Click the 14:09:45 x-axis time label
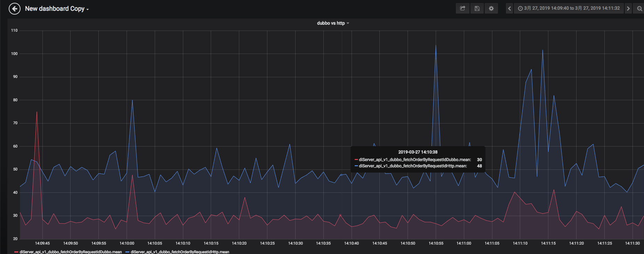644x254 pixels. [x=42, y=243]
